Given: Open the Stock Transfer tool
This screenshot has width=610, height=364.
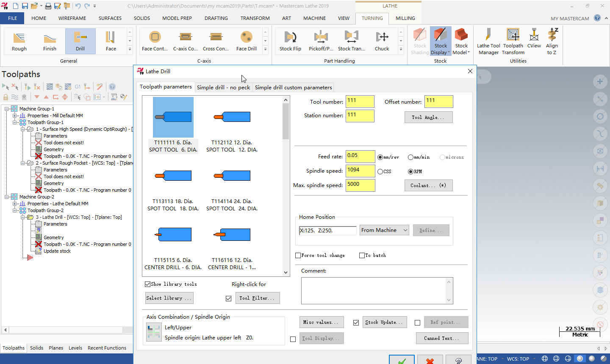Looking at the screenshot, I should tap(352, 41).
